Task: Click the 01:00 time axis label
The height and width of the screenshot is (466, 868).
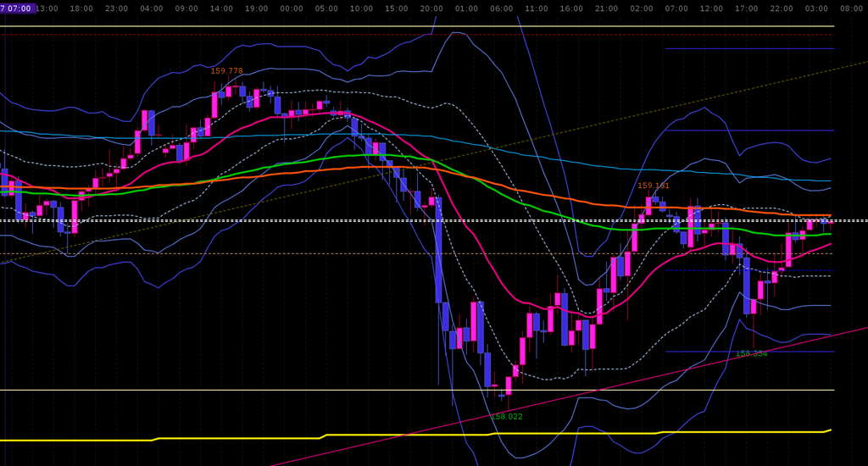Action: click(467, 8)
